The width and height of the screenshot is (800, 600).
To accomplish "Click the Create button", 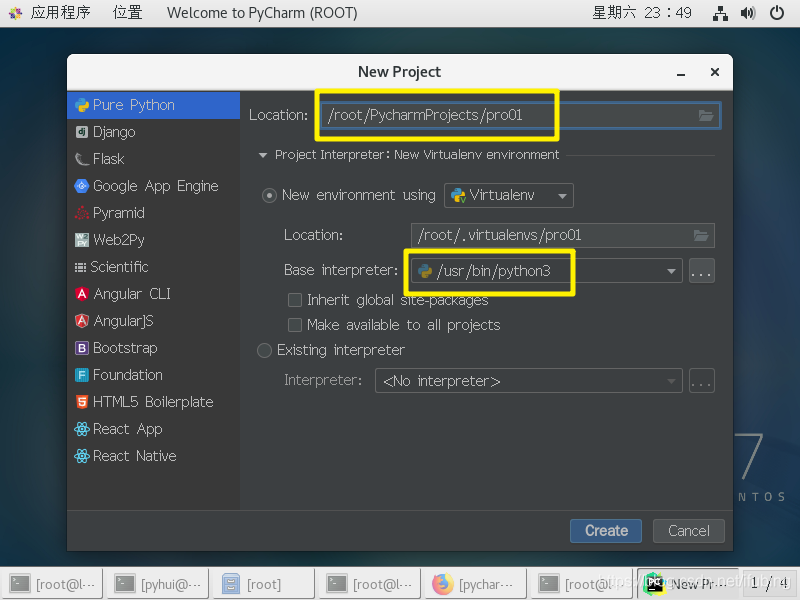I will pyautogui.click(x=606, y=531).
